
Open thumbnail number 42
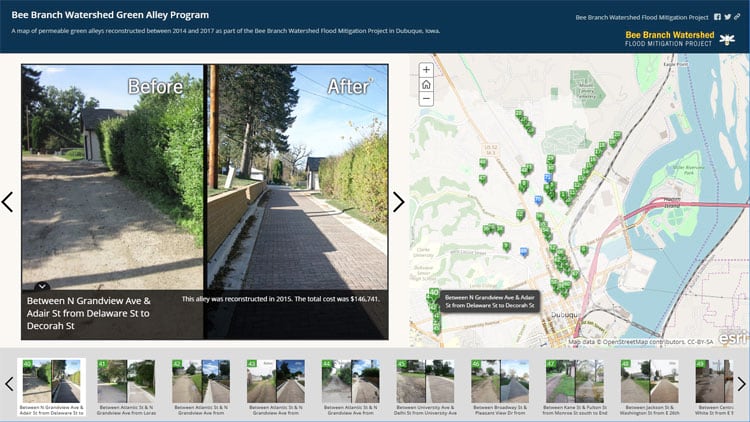click(201, 387)
